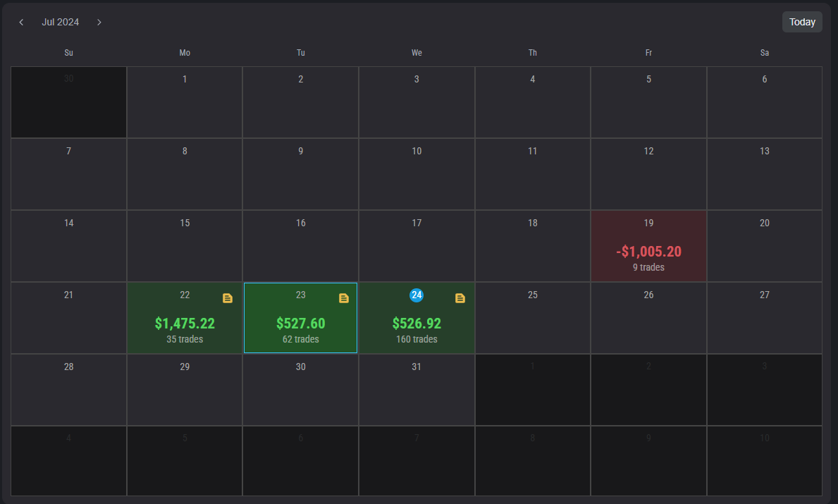
Task: Click the -$1,005.20 loss amount
Action: coord(648,251)
